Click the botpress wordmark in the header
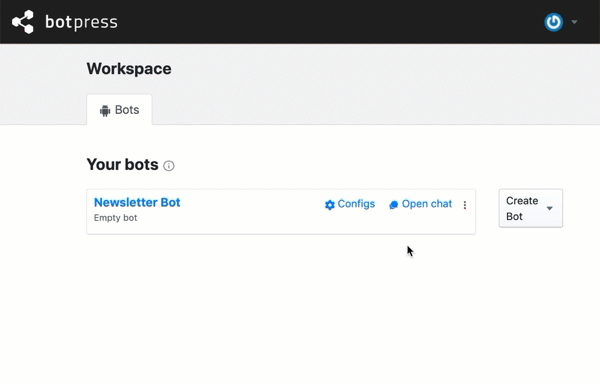The height and width of the screenshot is (384, 600). [x=81, y=22]
